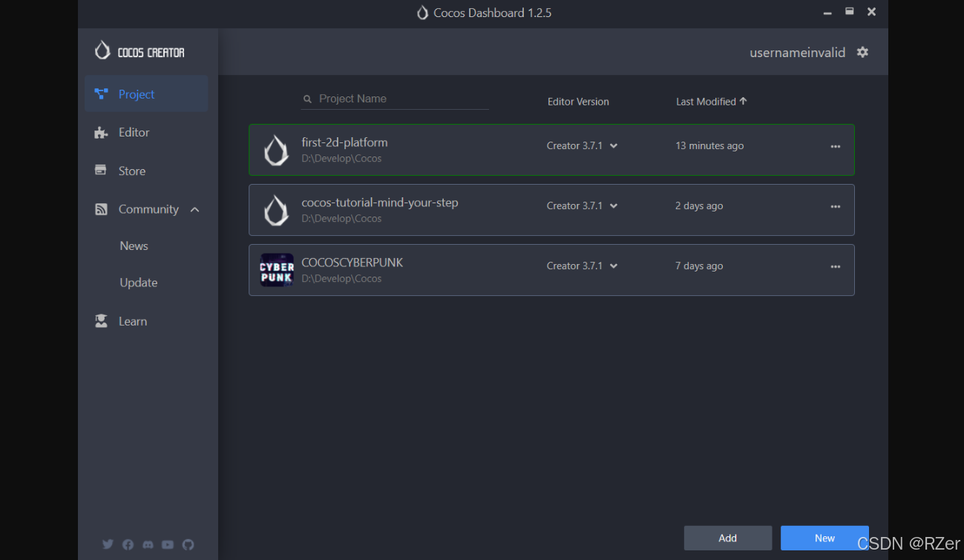Change editor version for first-2d-platform
This screenshot has height=560, width=964.
point(582,146)
